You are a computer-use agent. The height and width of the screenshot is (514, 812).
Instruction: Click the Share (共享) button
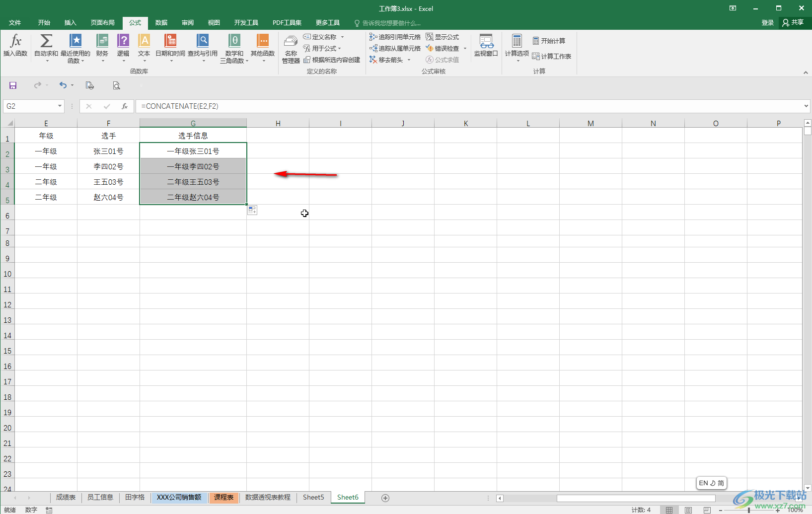793,23
